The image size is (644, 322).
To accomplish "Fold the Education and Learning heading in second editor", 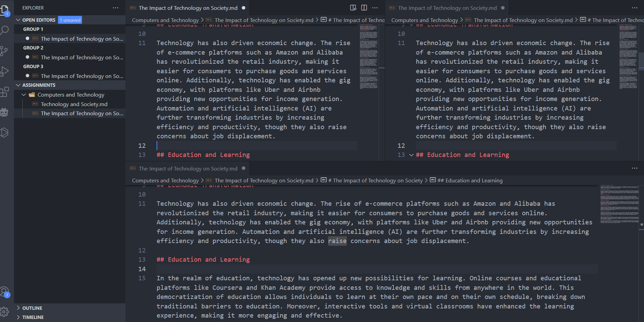I will coord(411,155).
